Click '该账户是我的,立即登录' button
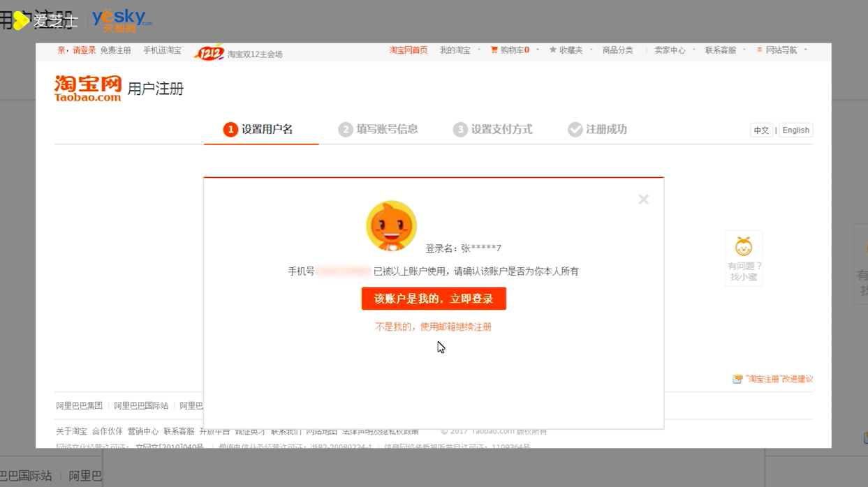 pyautogui.click(x=434, y=299)
